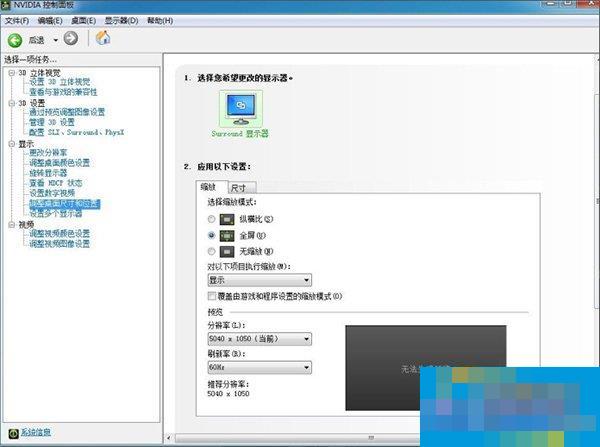Open the Back history dropdown arrow

[55, 40]
